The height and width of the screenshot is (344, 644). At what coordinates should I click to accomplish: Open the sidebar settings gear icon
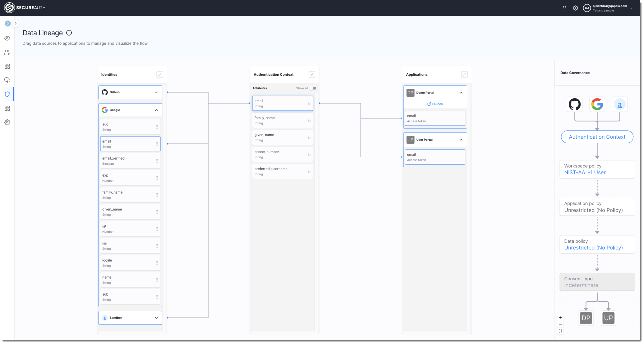(7, 122)
